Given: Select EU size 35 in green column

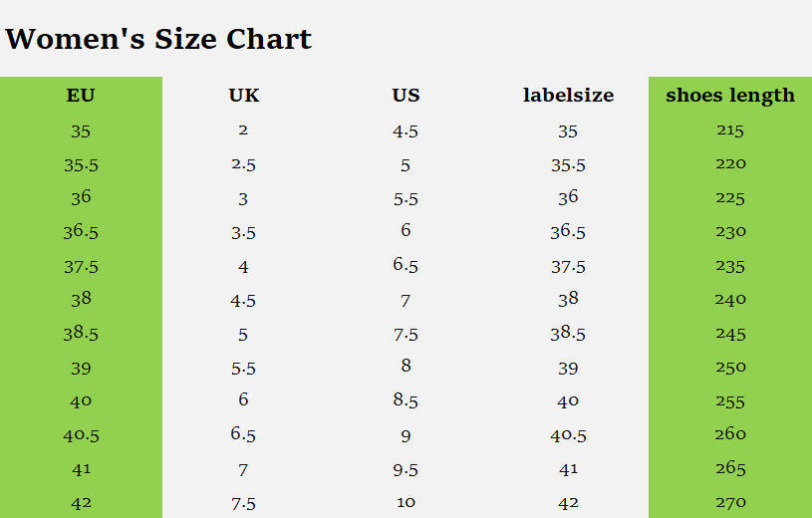Looking at the screenshot, I should (x=81, y=130).
